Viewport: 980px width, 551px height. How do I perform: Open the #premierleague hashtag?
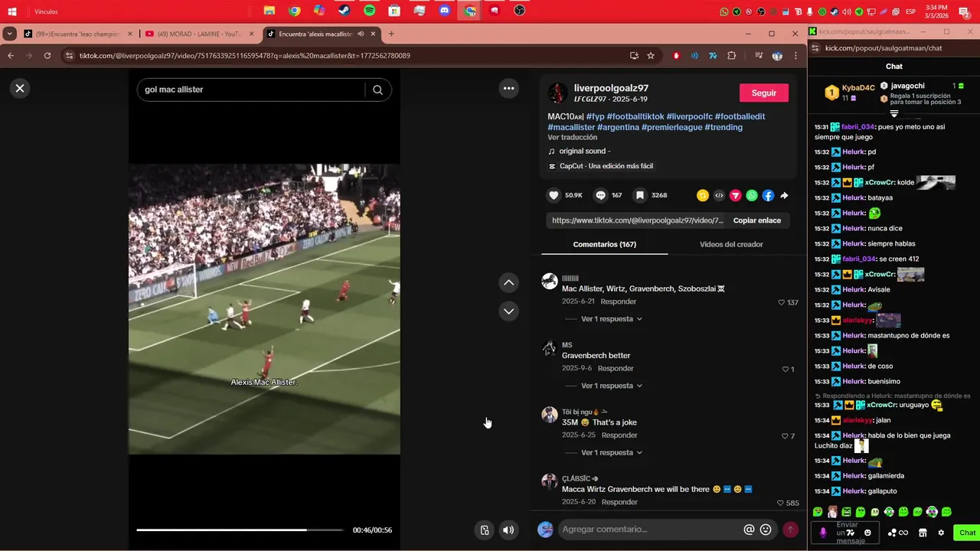[x=671, y=127]
